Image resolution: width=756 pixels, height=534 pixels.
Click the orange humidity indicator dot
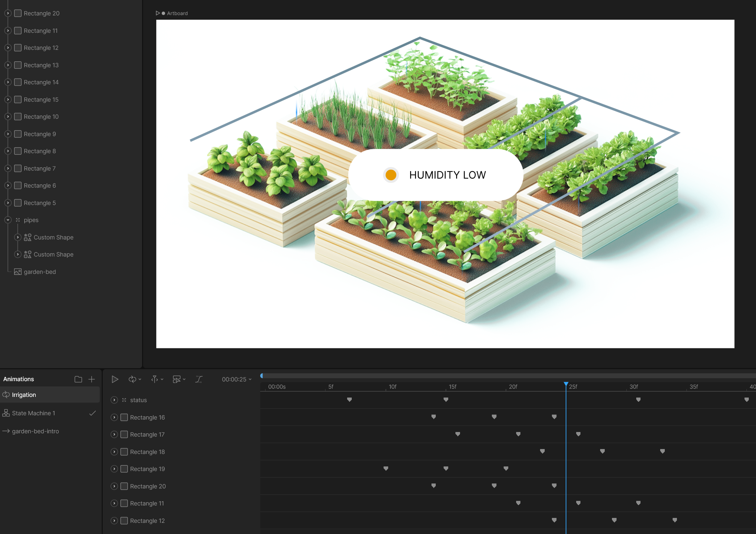391,175
